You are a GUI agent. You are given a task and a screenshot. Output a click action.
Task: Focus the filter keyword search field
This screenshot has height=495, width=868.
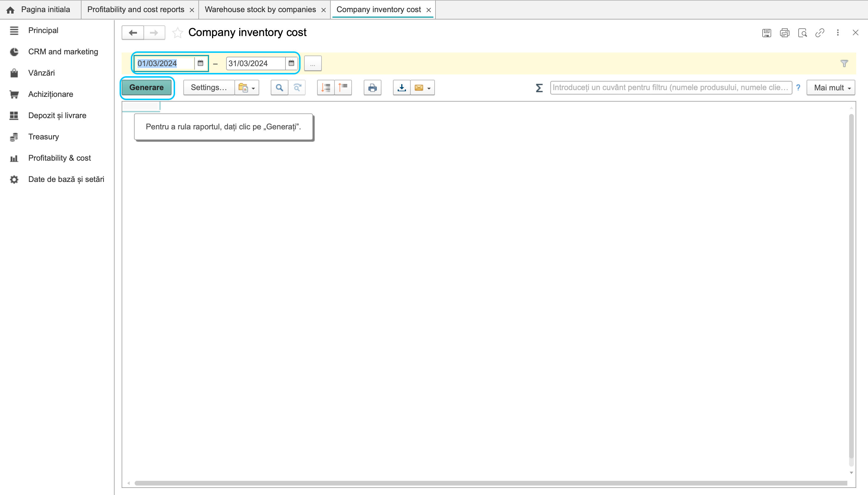coord(671,88)
